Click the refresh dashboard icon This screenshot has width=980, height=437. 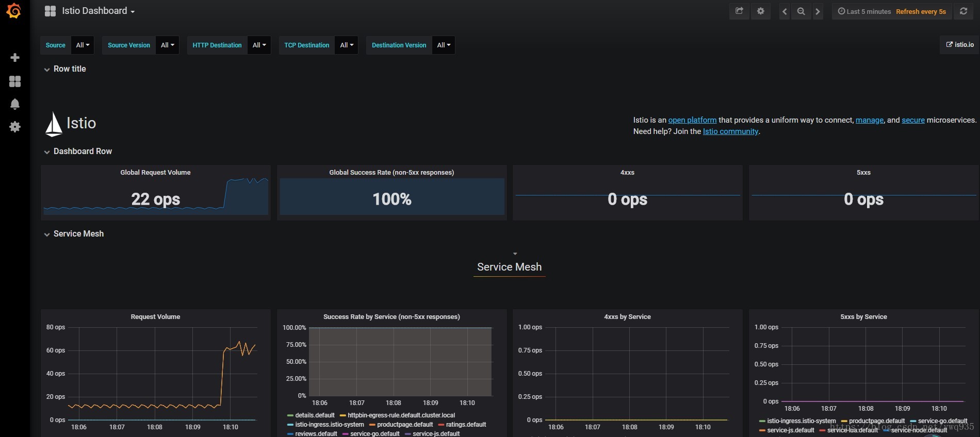point(963,11)
